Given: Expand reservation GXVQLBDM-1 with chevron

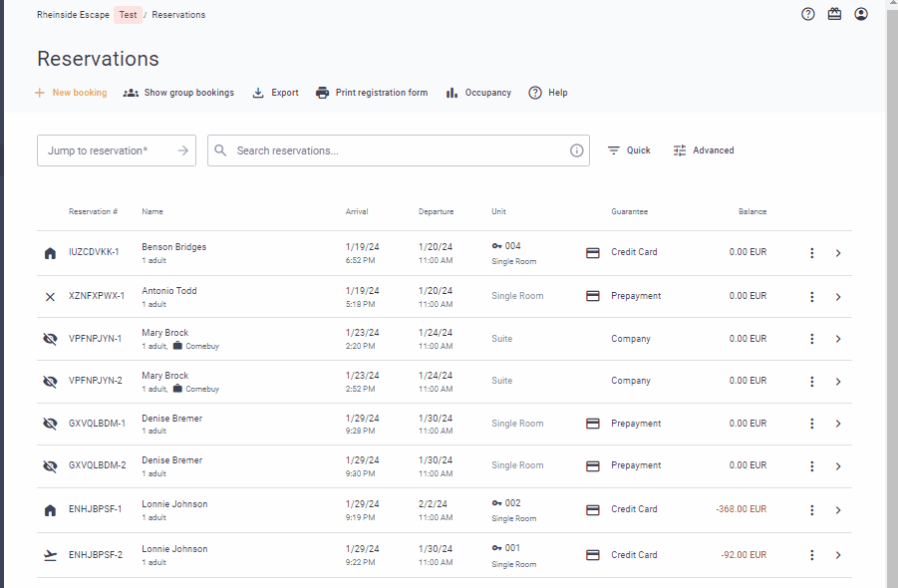Looking at the screenshot, I should coord(838,424).
